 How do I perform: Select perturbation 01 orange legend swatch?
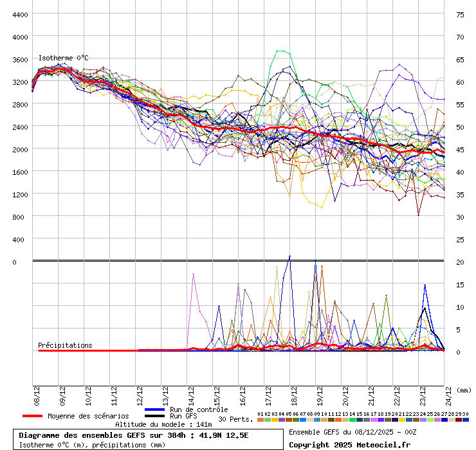click(x=260, y=420)
